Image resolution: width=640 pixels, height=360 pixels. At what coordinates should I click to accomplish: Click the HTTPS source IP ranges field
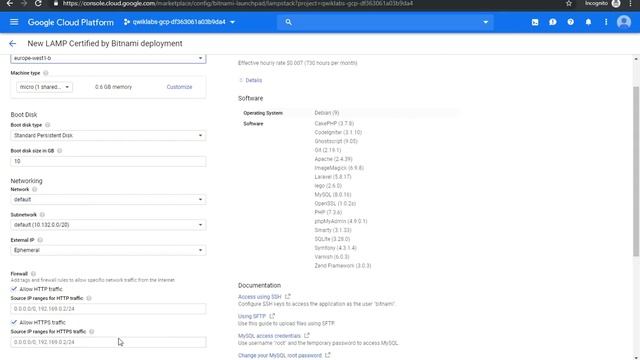coord(108,342)
